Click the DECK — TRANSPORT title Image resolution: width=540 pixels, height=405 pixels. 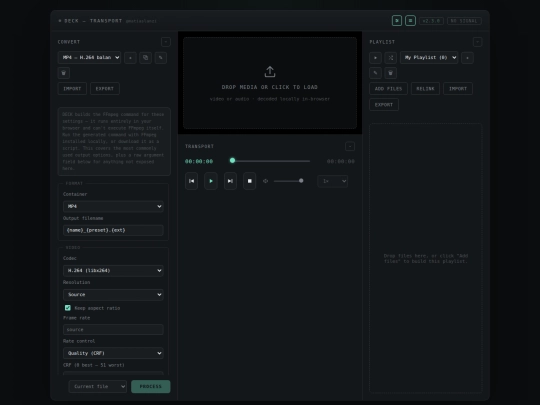tap(93, 21)
